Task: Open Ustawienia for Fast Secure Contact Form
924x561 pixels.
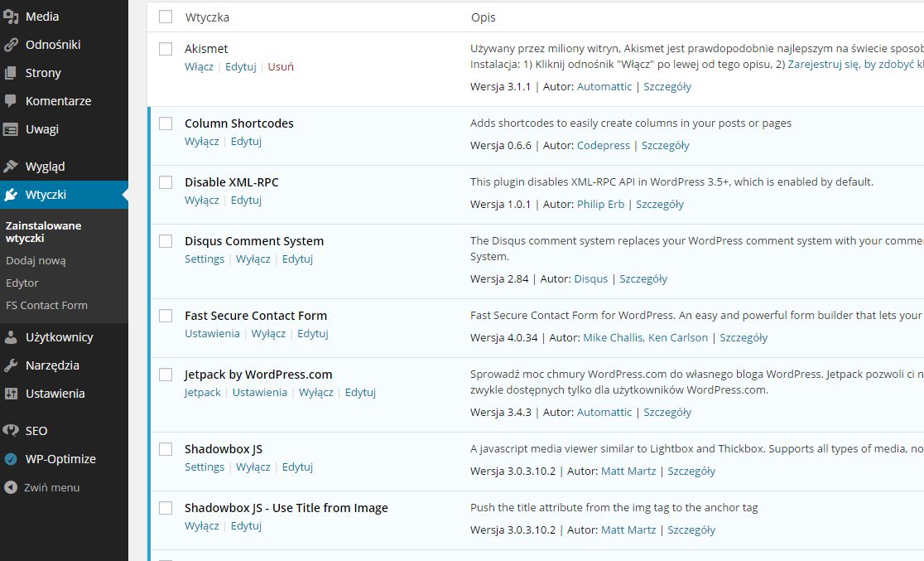Action: tap(212, 334)
